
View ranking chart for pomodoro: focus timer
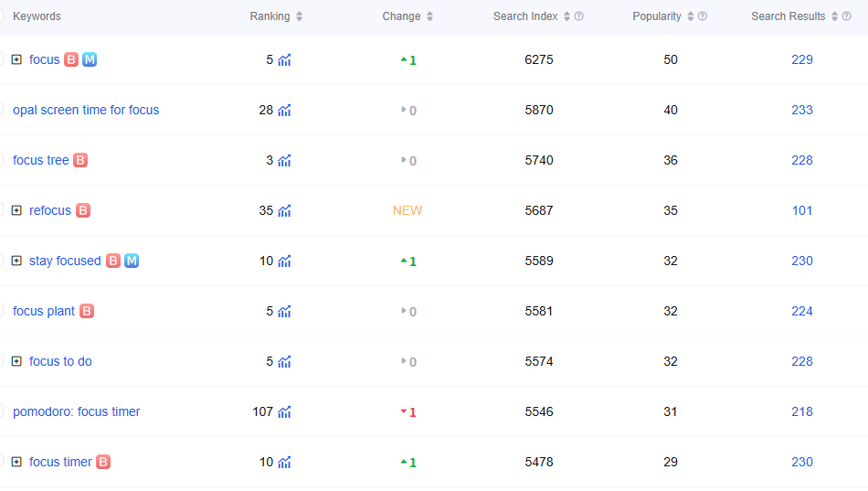[x=285, y=412]
